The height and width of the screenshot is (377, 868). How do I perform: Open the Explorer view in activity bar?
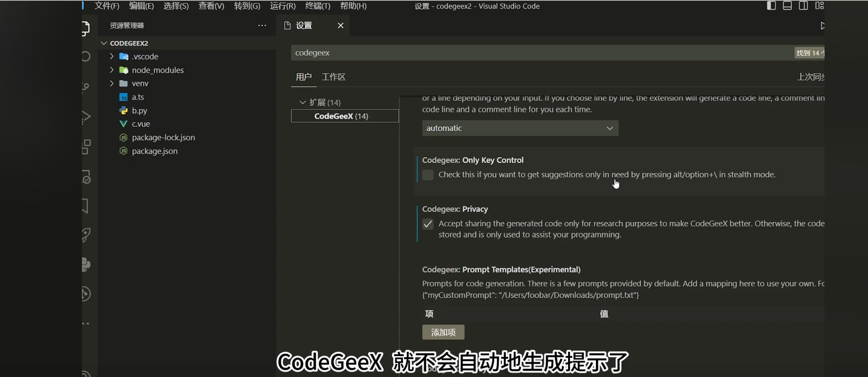click(x=86, y=28)
